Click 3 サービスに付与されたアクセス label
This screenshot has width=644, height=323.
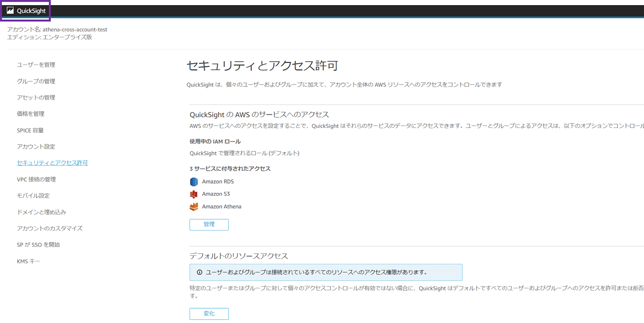(230, 169)
